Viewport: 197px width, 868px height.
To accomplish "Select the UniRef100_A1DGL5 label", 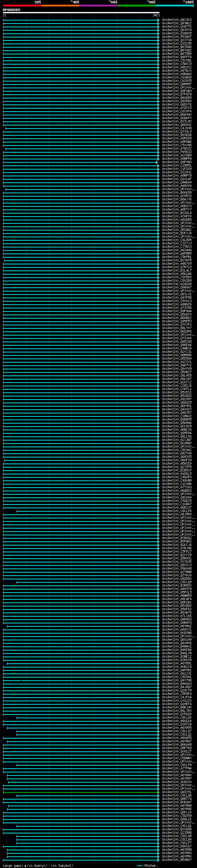I will click(x=177, y=474).
